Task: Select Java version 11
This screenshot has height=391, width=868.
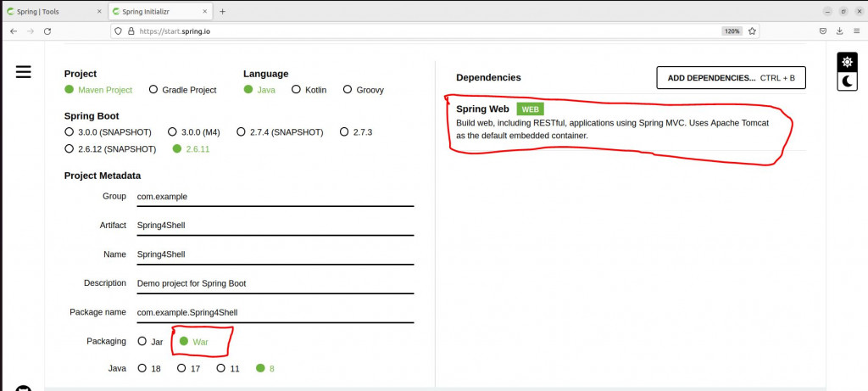Action: (x=228, y=368)
